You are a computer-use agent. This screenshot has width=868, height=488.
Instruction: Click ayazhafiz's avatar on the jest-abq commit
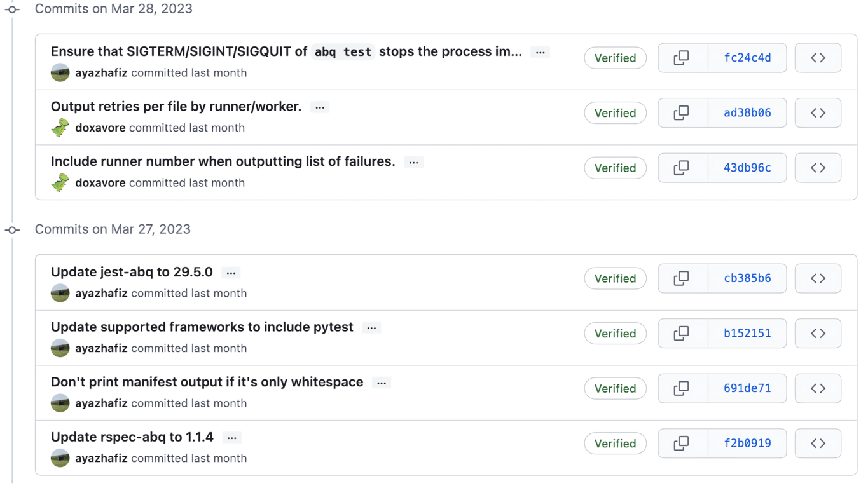pos(60,293)
